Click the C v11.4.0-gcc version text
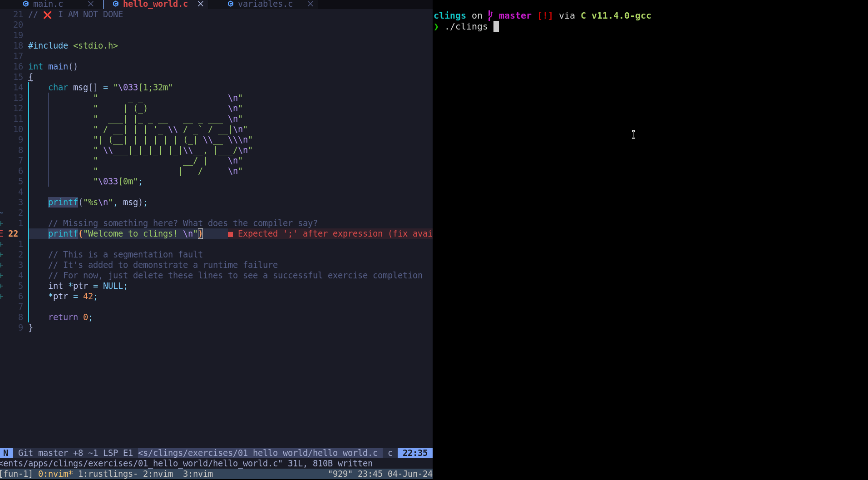The width and height of the screenshot is (868, 480). tap(616, 16)
